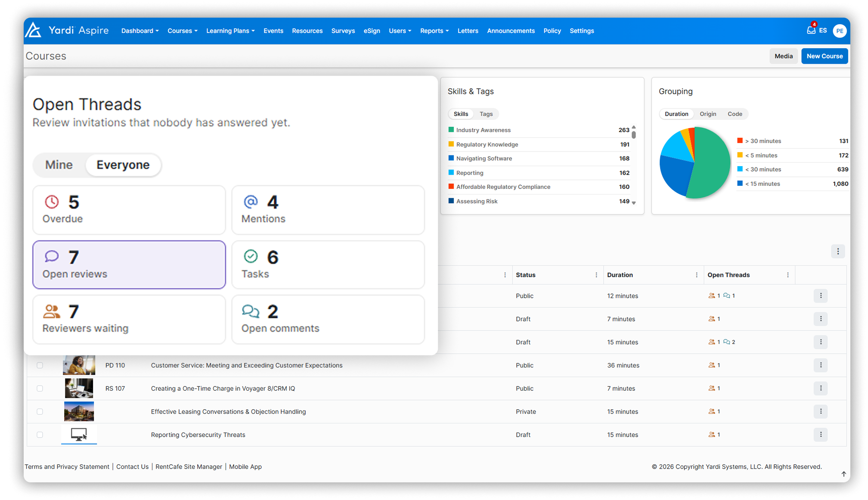
Task: Open row actions for Reporting Cybersecurity Threats
Action: 821,435
